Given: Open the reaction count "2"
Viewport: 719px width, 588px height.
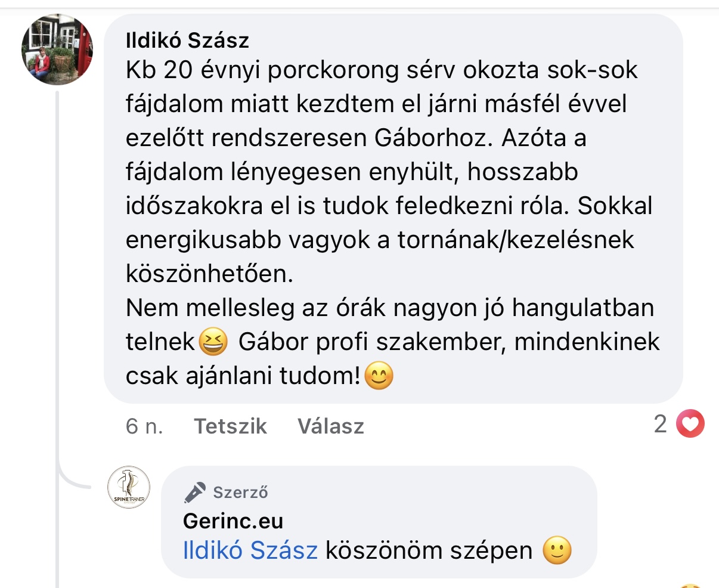Looking at the screenshot, I should click(x=660, y=424).
